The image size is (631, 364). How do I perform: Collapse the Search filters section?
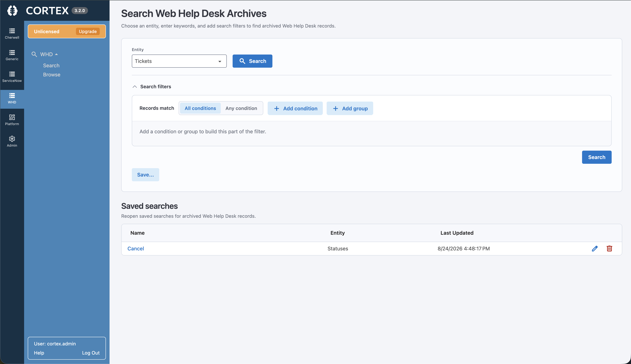(135, 86)
